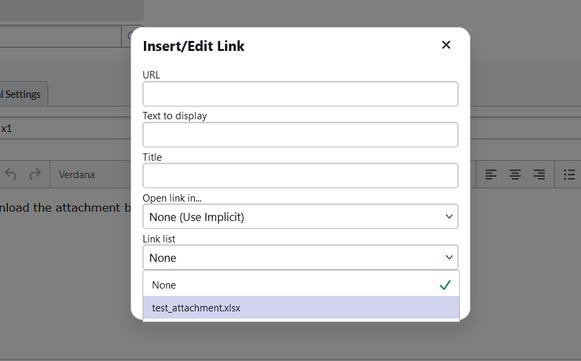This screenshot has width=581, height=361.
Task: Click the editor body text about attachment
Action: 65,208
